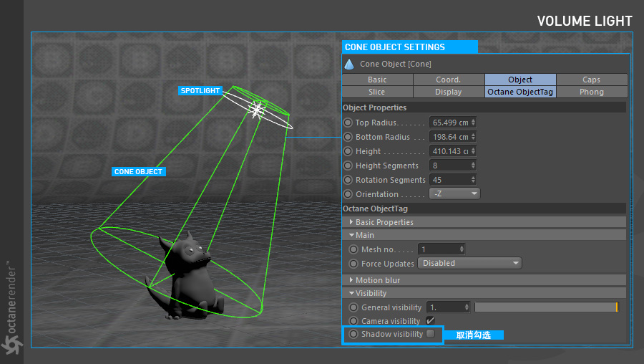Click the Top Radius animation dot
The image size is (644, 364).
coord(348,123)
